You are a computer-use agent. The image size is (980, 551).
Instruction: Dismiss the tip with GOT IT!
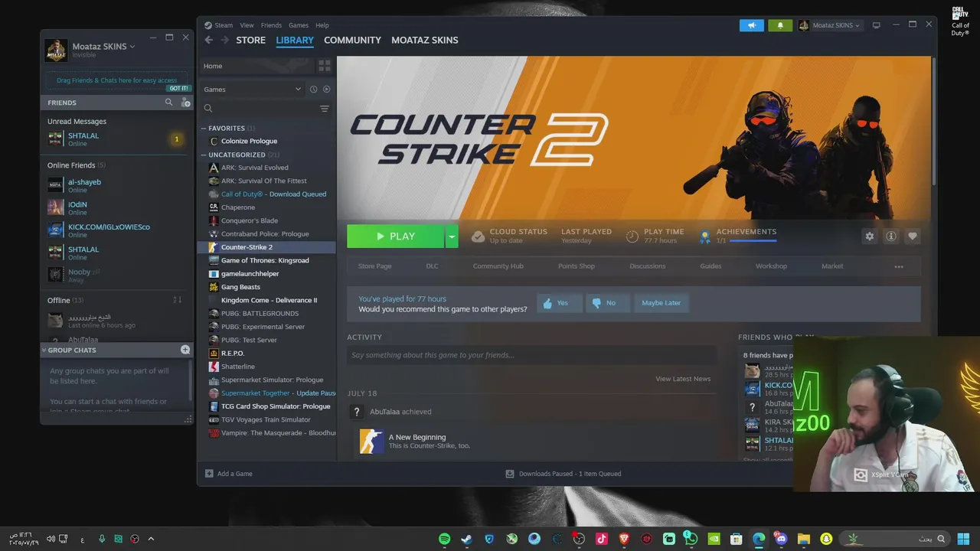179,88
